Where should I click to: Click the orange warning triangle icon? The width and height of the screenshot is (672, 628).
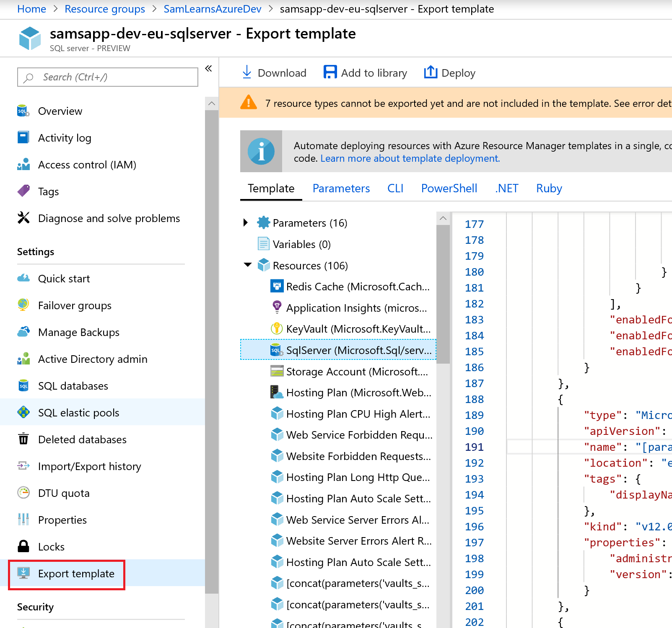coord(249,103)
